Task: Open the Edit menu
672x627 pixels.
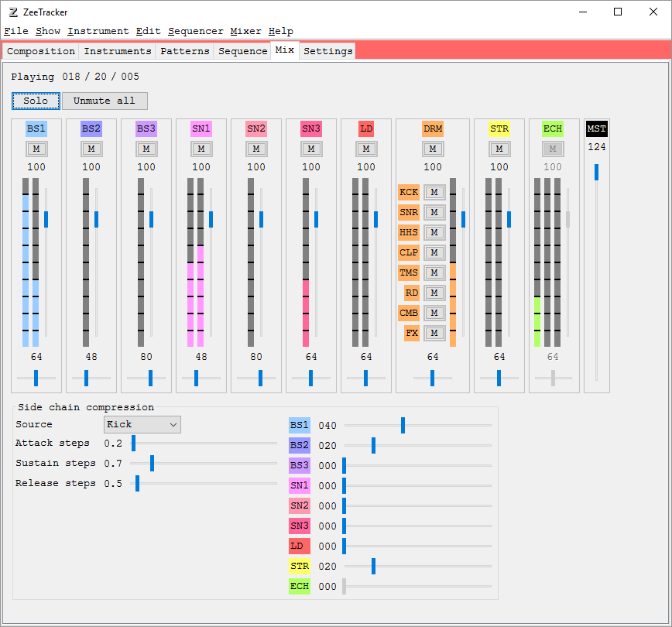Action: (149, 31)
